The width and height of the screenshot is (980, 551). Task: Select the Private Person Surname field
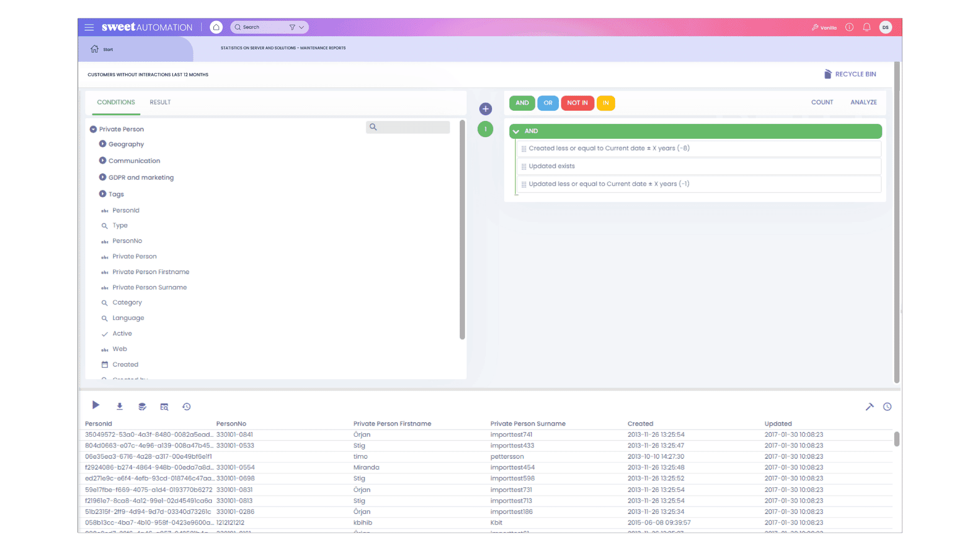tap(150, 288)
